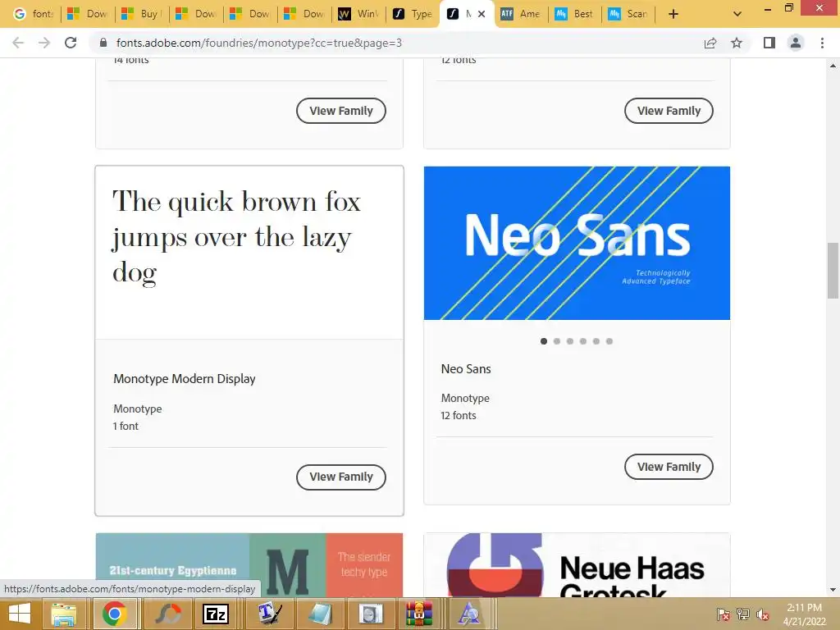The width and height of the screenshot is (840, 630).
Task: Open the T-with-pen font editor taskbar icon
Action: pos(270,614)
